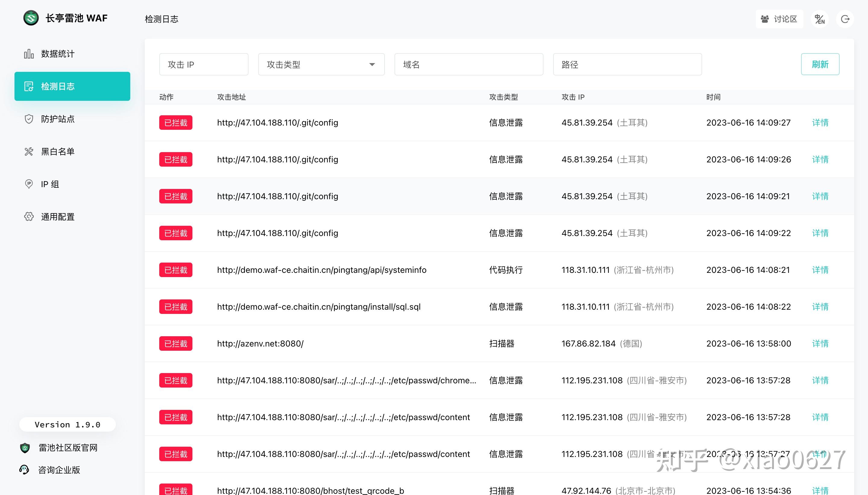Open 详情 for the 13:54:36 log entry
The width and height of the screenshot is (868, 495).
point(820,490)
